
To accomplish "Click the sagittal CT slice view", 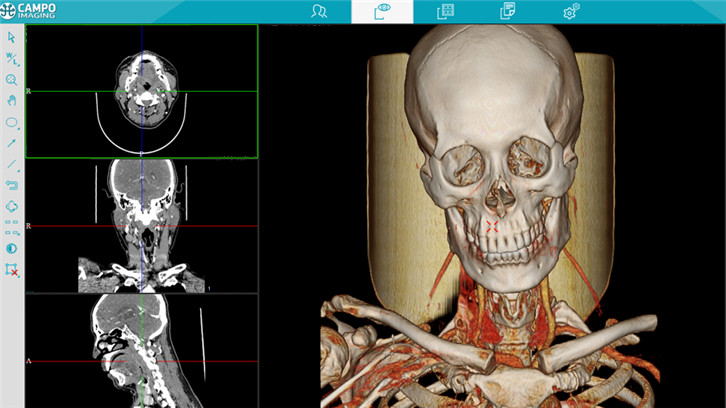I will 141,350.
